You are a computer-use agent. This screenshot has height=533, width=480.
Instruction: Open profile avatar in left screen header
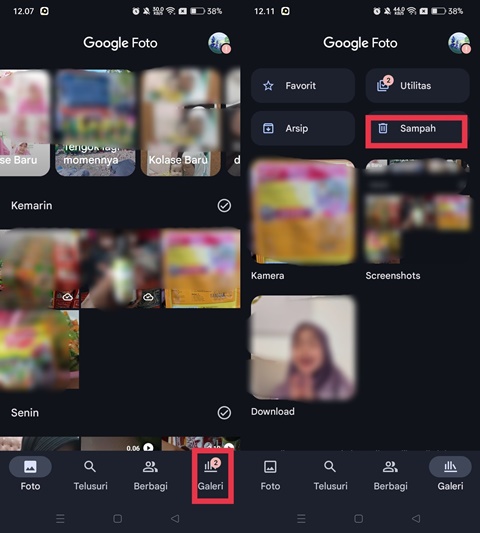point(219,43)
